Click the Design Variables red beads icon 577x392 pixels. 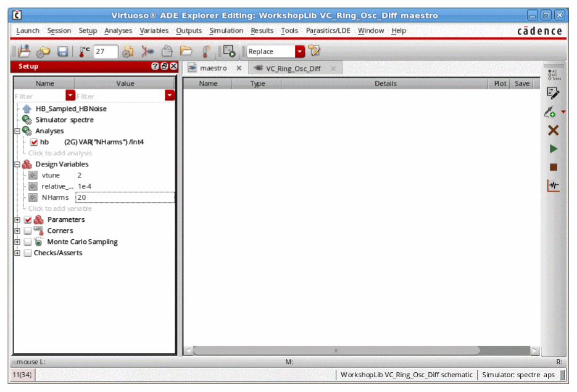point(27,164)
